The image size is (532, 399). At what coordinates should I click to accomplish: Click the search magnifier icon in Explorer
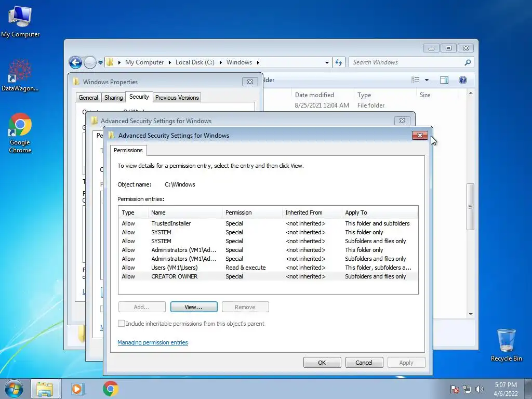click(x=468, y=62)
